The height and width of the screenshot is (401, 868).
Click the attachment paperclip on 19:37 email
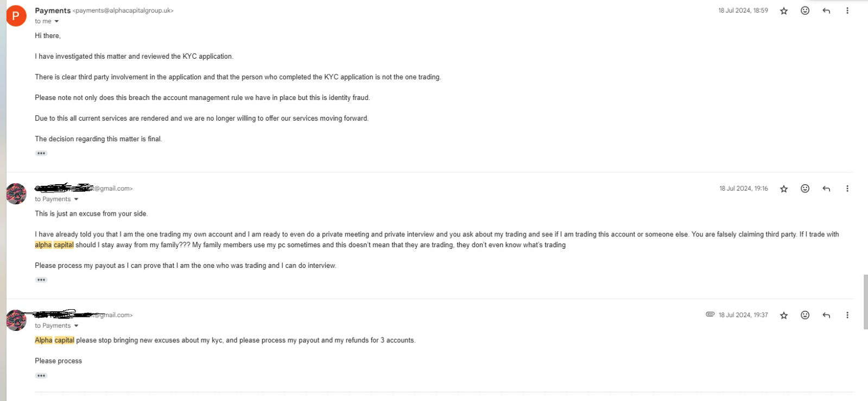710,315
